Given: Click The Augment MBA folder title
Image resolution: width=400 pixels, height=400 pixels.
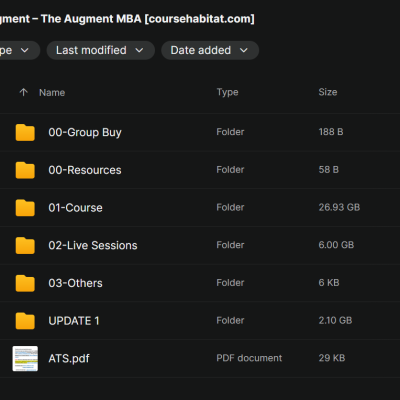Looking at the screenshot, I should tap(127, 19).
